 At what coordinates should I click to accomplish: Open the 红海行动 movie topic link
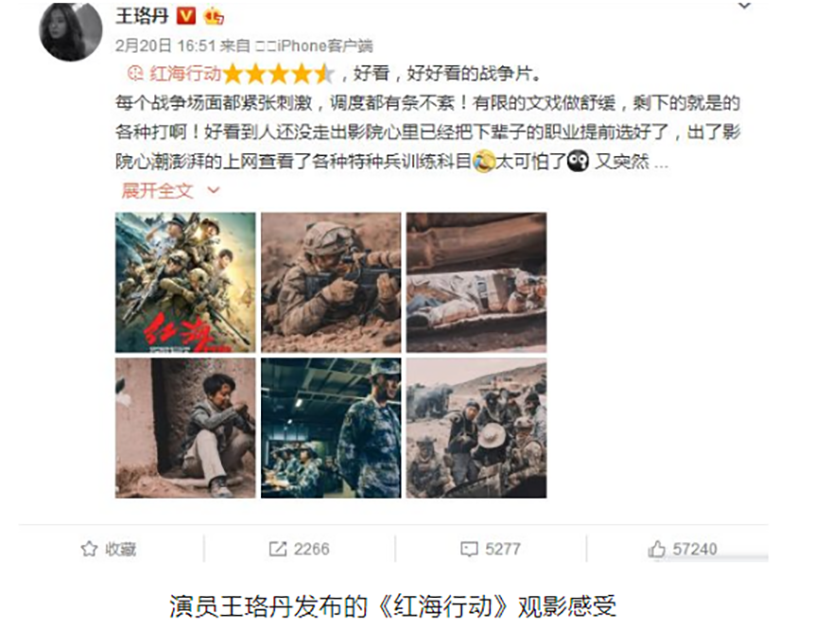click(185, 73)
